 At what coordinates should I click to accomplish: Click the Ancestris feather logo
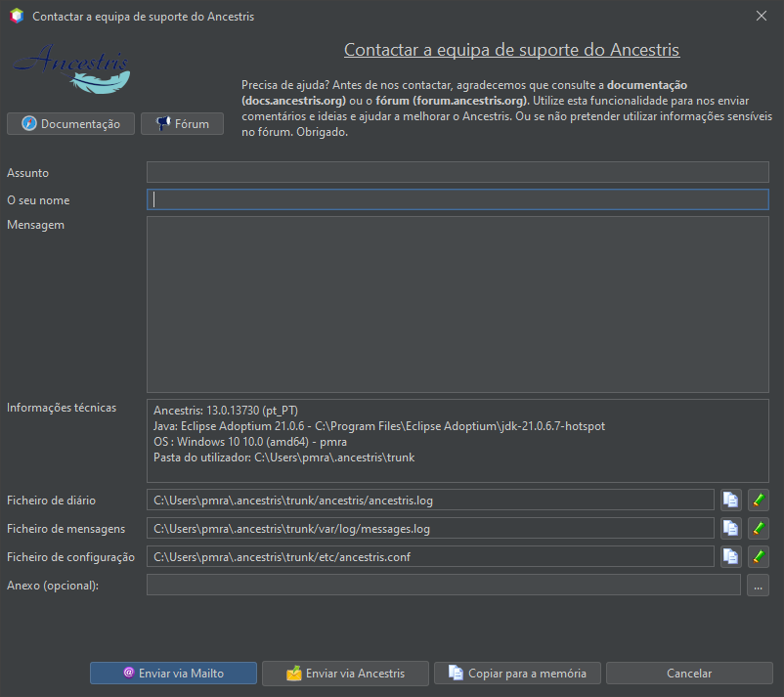click(x=71, y=69)
